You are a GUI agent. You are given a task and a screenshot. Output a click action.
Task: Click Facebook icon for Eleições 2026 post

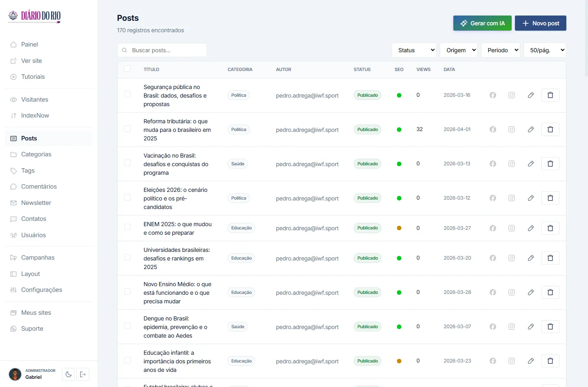click(493, 198)
